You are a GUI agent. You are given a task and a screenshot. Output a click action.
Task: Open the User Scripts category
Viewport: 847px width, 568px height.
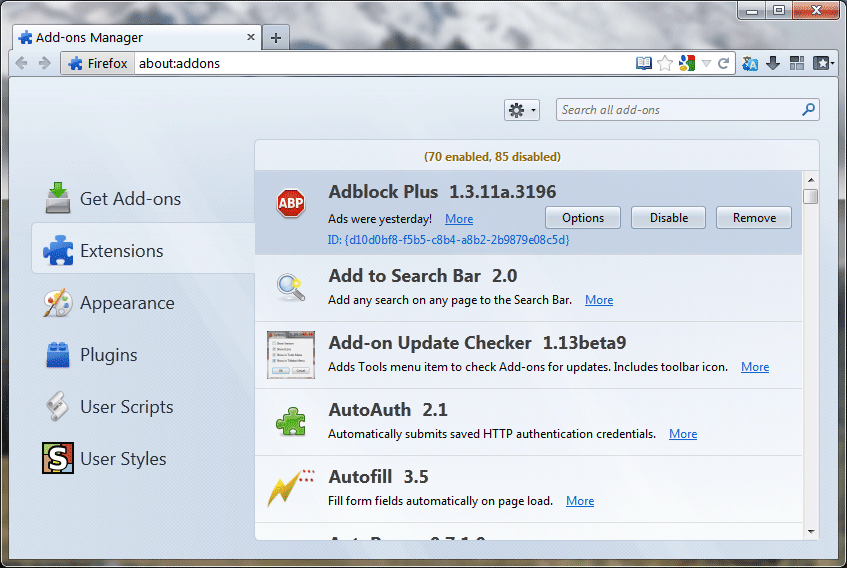pos(143,407)
